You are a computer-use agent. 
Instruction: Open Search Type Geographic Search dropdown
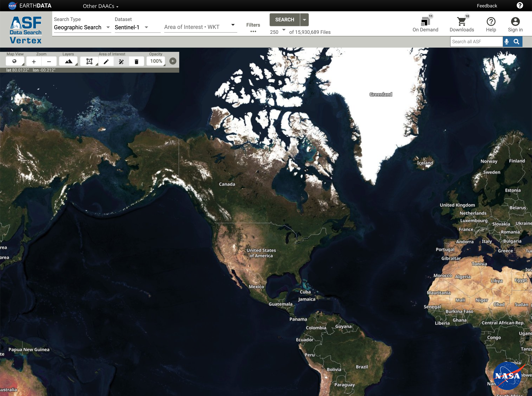(x=82, y=27)
